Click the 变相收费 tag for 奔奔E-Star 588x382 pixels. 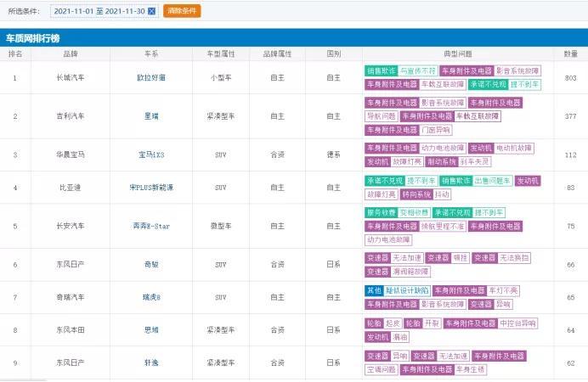click(x=414, y=213)
